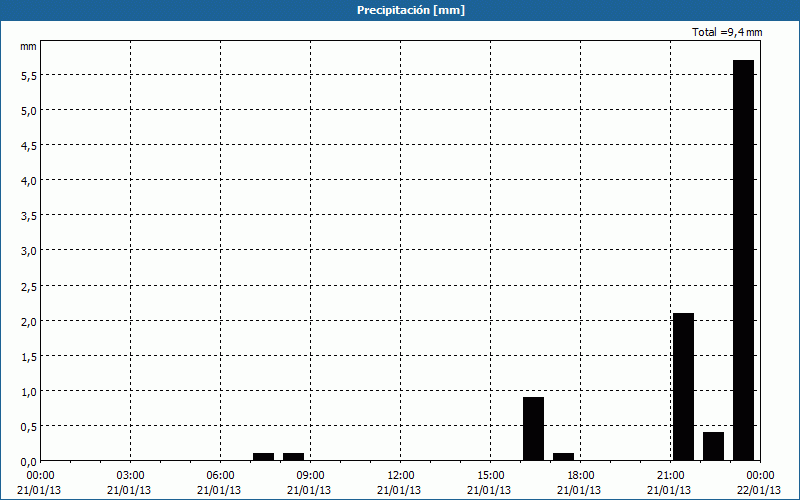800x500 pixels.
Task: Click the 0,5 y-axis label
Action: pyautogui.click(x=28, y=427)
